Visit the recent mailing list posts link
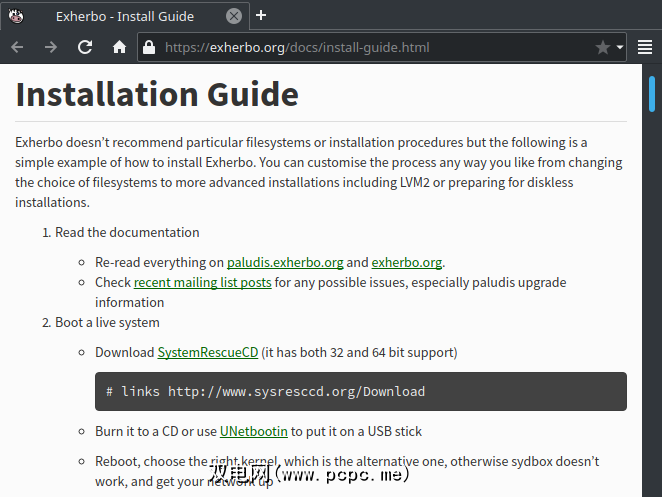Screen dimensions: 662x497 click(202, 282)
